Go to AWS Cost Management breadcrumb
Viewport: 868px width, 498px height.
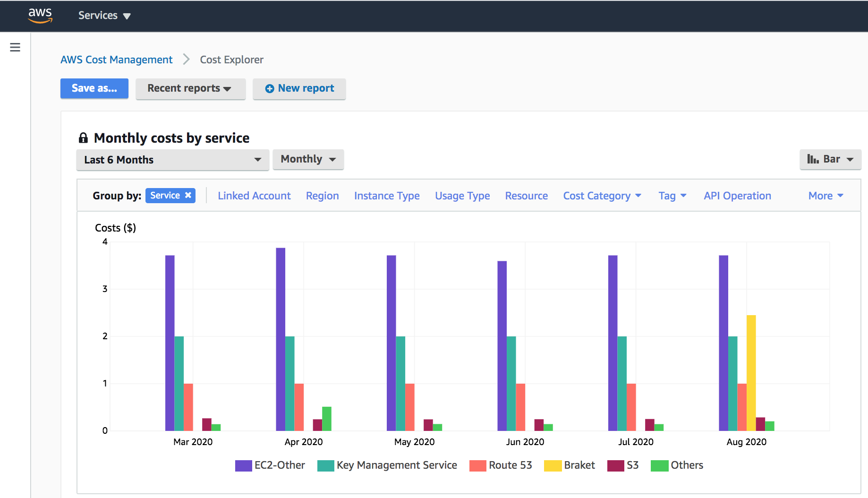click(116, 60)
